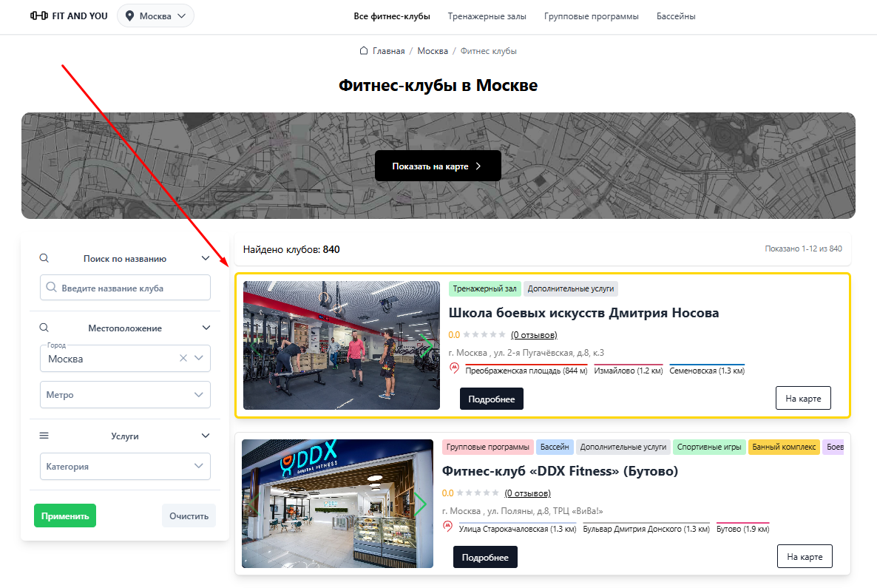Viewport: 877px width, 588px height.
Task: Go to the Главная breadcrumb link
Action: [x=388, y=51]
